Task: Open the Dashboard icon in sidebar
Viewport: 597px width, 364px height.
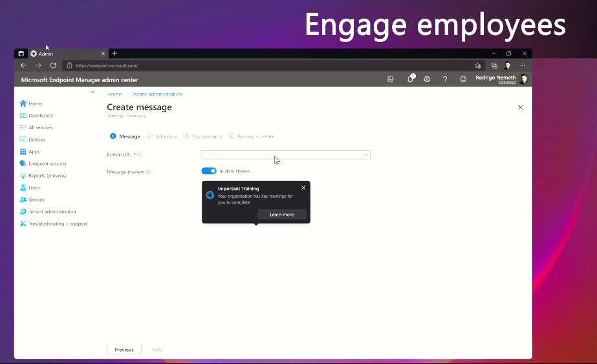Action: 23,115
